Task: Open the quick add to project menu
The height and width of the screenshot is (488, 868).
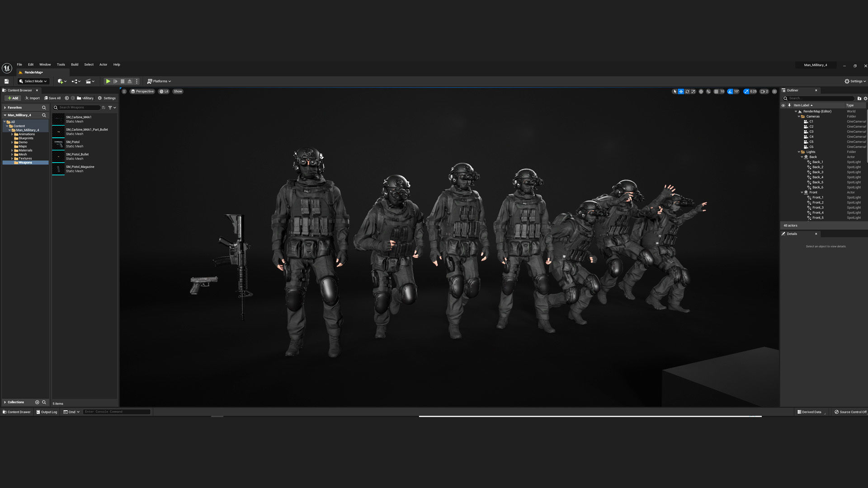Action: (x=62, y=81)
